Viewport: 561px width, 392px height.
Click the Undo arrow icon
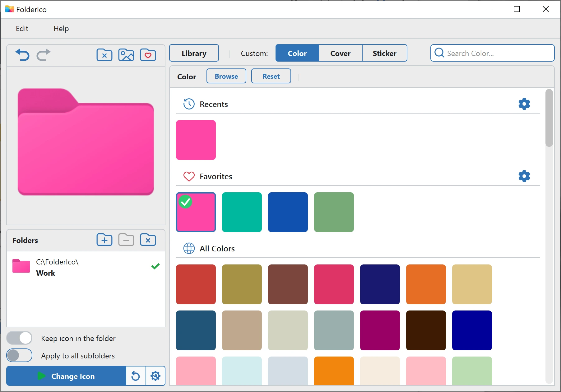(x=22, y=55)
